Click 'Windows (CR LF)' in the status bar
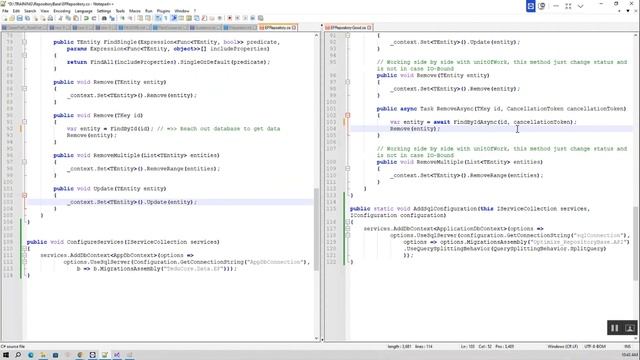Image resolution: width=640 pixels, height=360 pixels. click(x=563, y=347)
